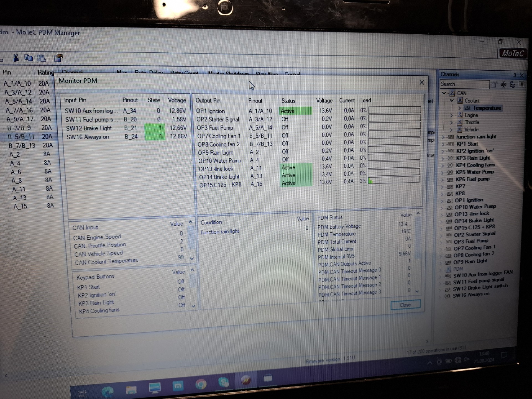Click the OP14 Brake Light load bar

pos(394,172)
